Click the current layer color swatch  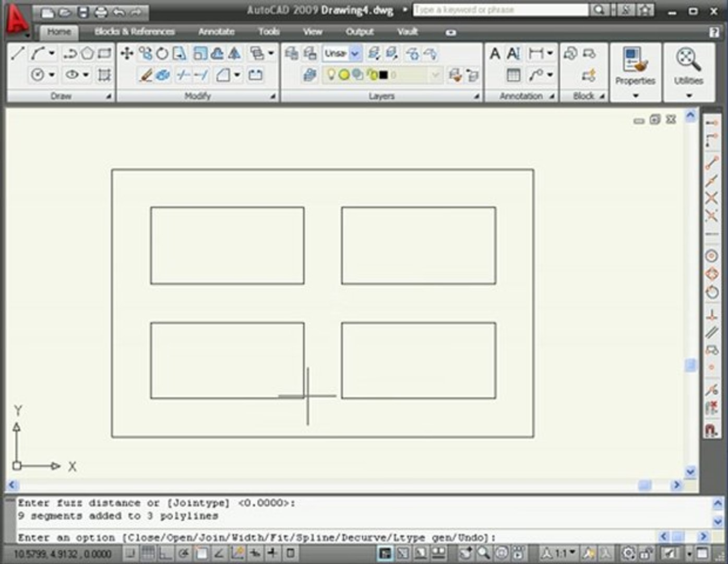tap(383, 75)
